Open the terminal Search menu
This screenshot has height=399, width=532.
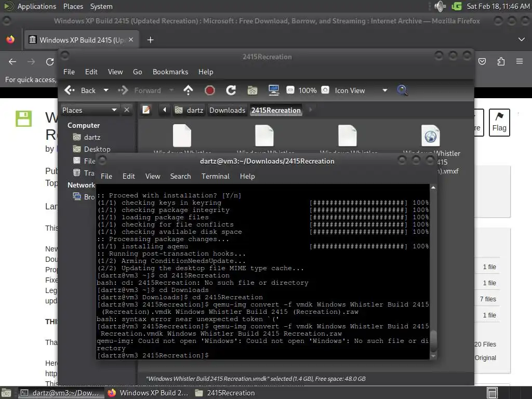coord(180,177)
